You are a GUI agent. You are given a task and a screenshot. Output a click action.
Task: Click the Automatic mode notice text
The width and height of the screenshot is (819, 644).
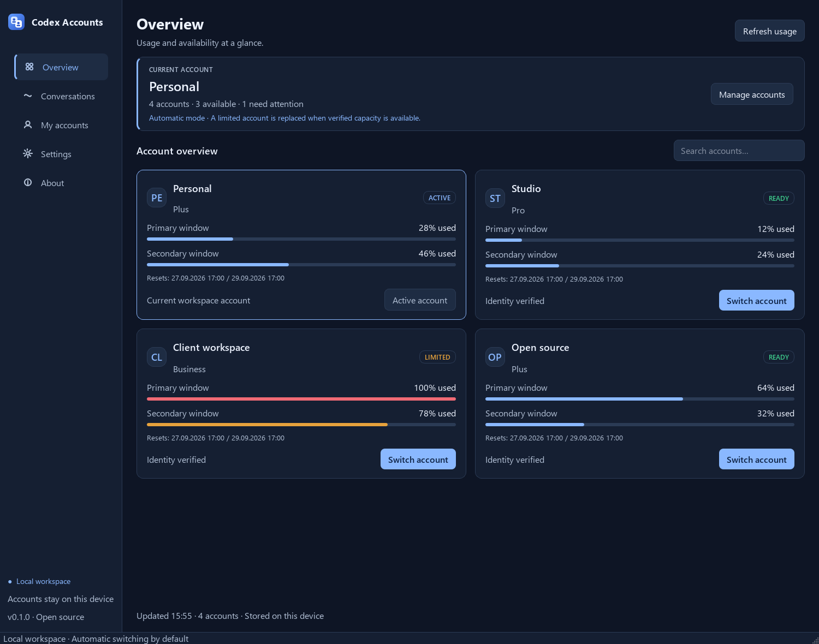click(x=284, y=118)
